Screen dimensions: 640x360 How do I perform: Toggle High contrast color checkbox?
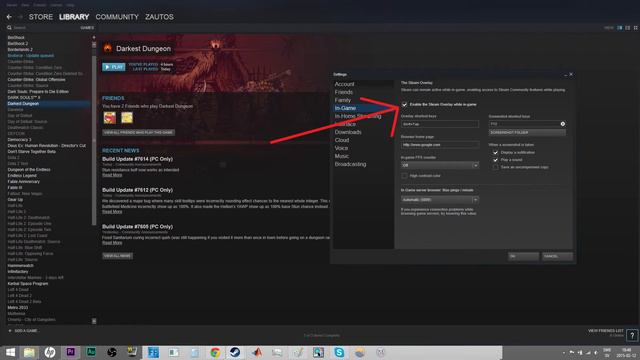click(x=404, y=176)
